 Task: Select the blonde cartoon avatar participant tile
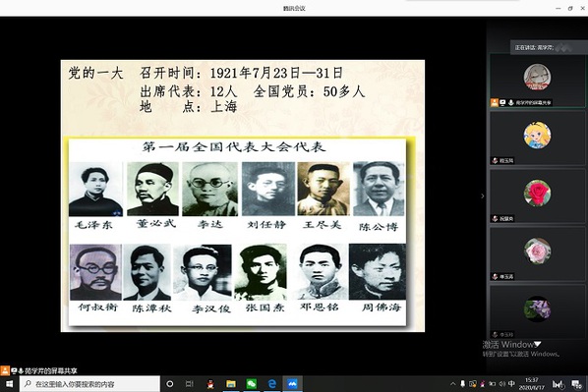(x=538, y=139)
